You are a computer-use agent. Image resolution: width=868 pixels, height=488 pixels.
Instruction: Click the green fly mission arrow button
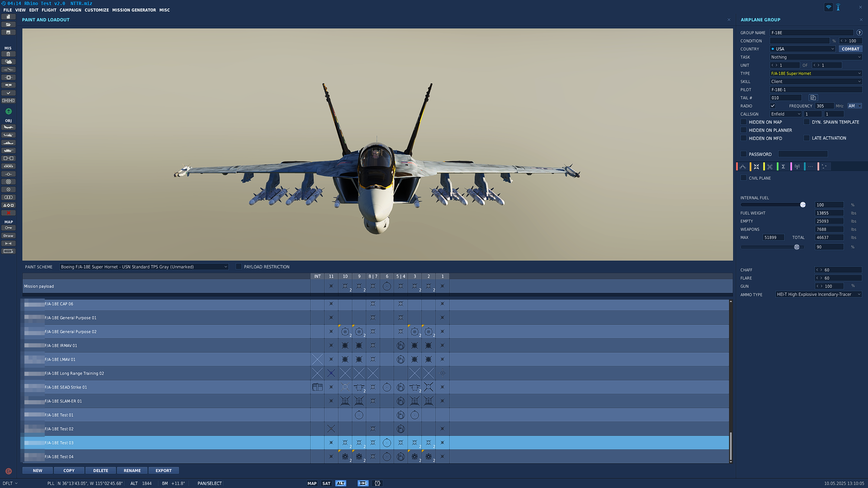tap(8, 111)
